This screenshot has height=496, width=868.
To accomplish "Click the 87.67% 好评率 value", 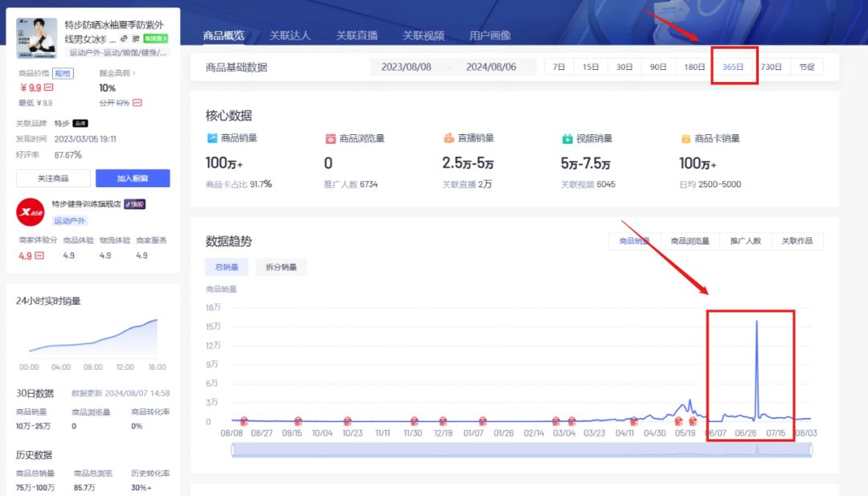I will (x=68, y=155).
